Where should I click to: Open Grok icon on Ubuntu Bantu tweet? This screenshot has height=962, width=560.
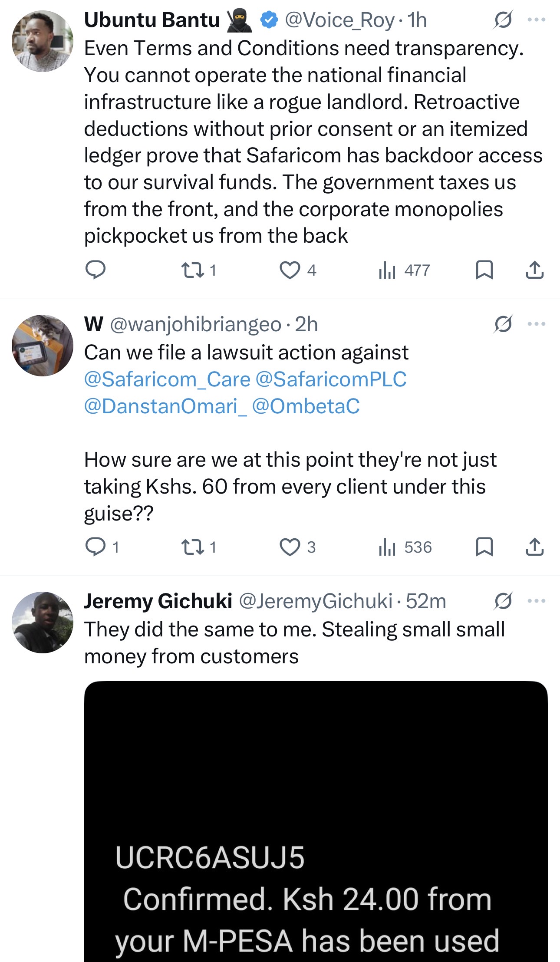tap(503, 20)
